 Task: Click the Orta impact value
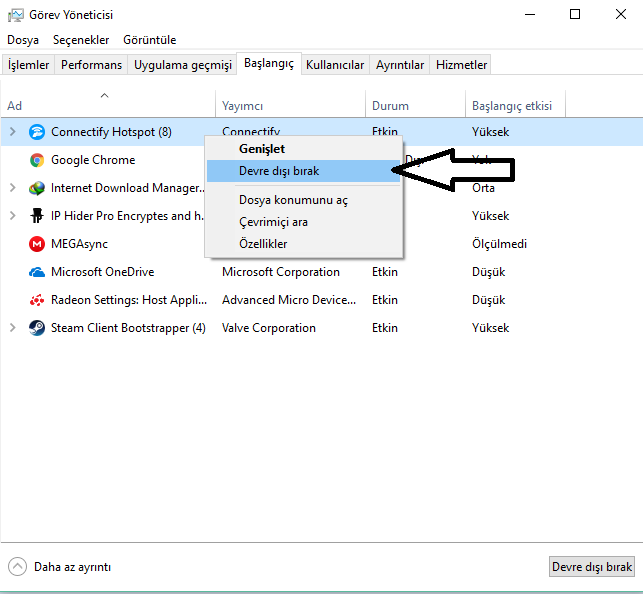tap(483, 188)
